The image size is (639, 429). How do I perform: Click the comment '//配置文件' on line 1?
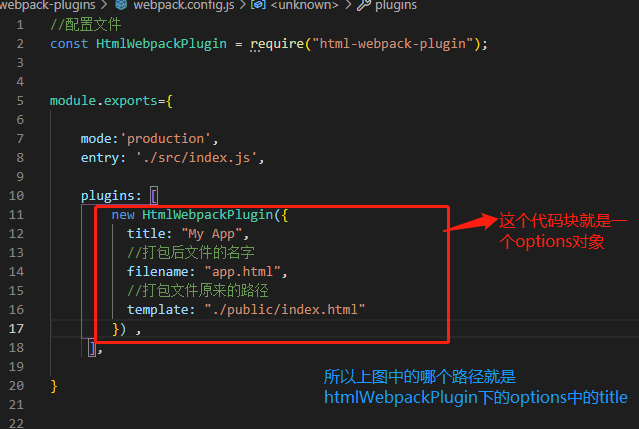(x=86, y=25)
